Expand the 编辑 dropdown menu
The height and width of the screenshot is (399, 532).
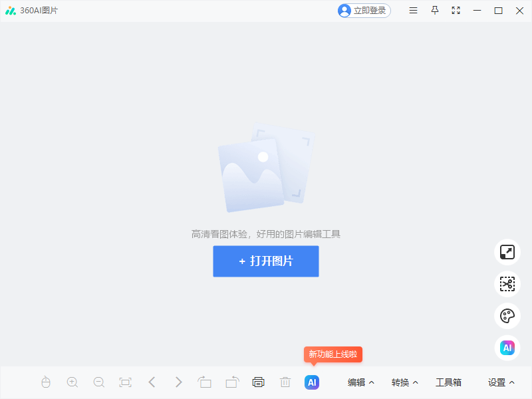pos(359,382)
